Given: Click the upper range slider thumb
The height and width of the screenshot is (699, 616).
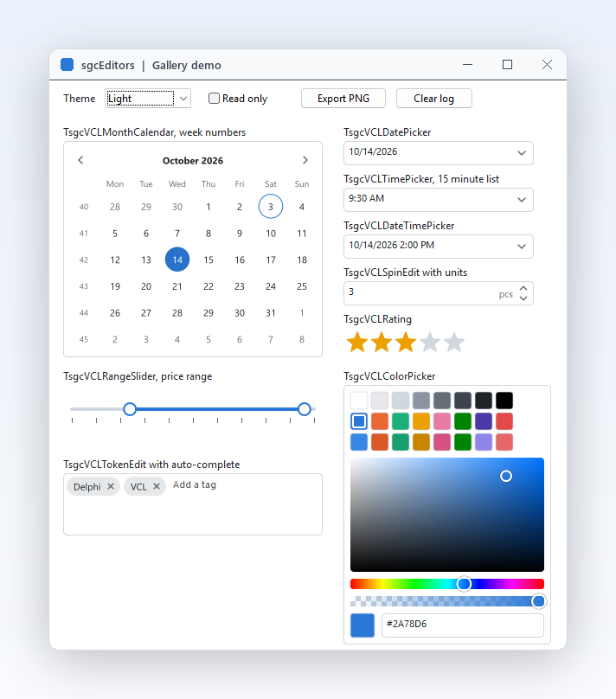Looking at the screenshot, I should click(x=305, y=409).
